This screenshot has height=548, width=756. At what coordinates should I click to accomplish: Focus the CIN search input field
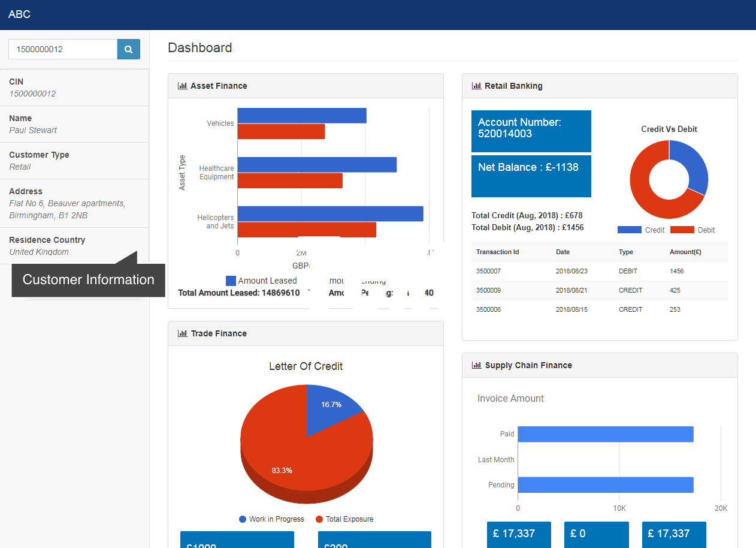click(63, 49)
